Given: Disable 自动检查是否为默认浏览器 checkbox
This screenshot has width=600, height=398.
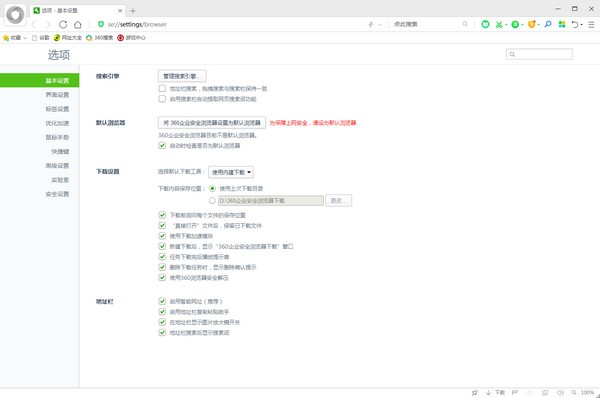Looking at the screenshot, I should click(x=162, y=145).
